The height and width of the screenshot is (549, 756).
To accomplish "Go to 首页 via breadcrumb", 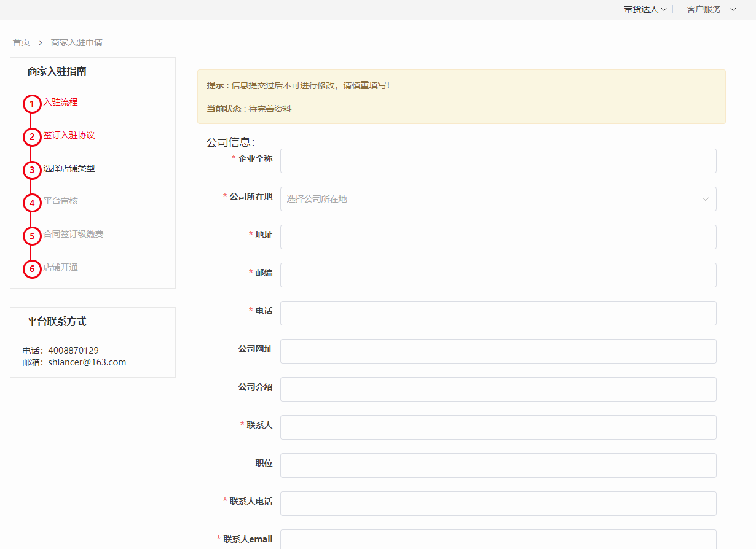I will [21, 42].
